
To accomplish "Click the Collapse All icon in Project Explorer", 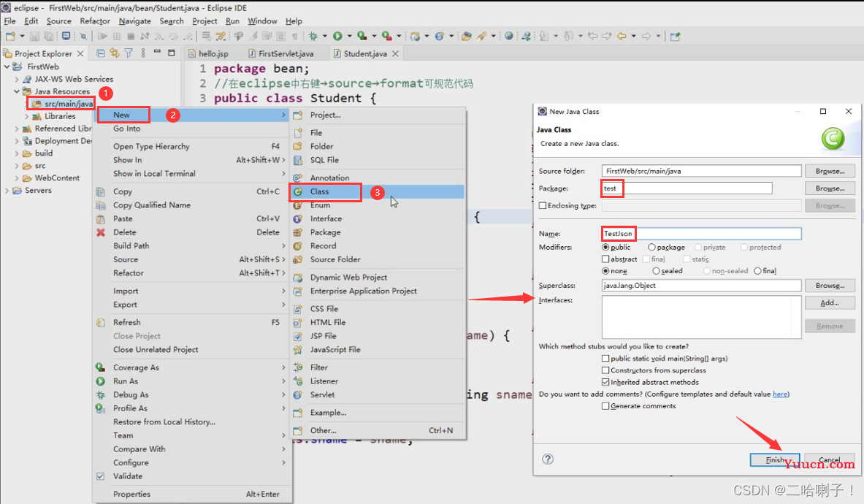I will point(101,53).
